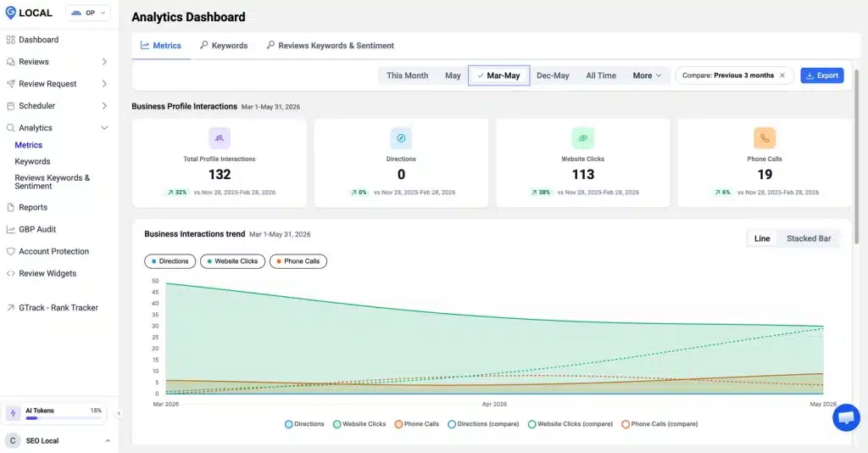Viewport: 868px width, 453px height.
Task: Select Keywords in the sidebar submenu
Action: [32, 162]
